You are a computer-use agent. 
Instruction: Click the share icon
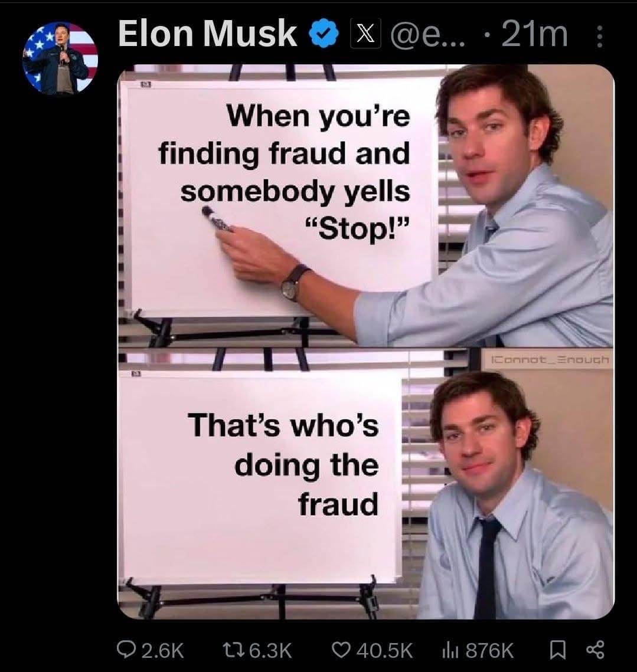point(596,650)
